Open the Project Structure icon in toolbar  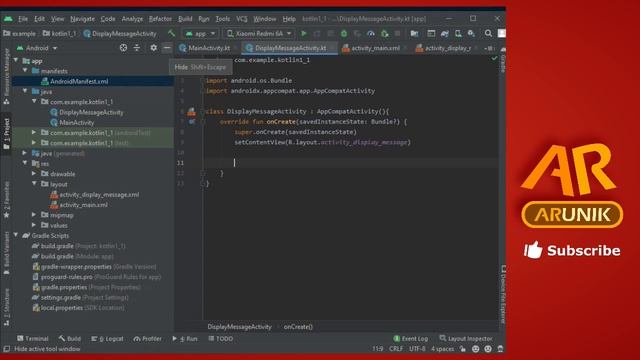pos(414,33)
